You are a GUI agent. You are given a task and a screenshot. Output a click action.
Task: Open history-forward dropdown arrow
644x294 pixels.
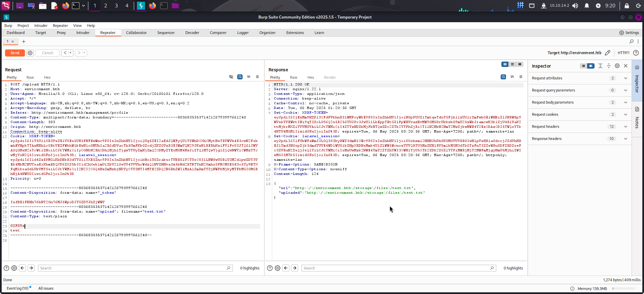point(84,53)
